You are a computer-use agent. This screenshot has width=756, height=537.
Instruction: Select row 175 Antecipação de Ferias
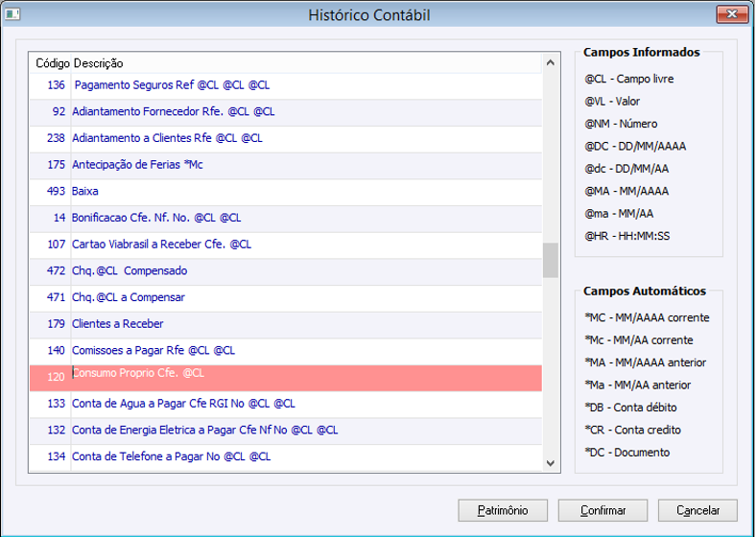click(x=286, y=165)
